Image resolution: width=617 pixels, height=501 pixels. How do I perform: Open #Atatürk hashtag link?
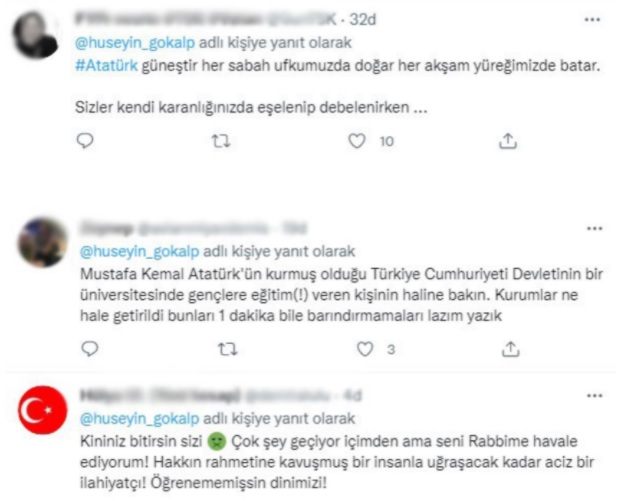[106, 65]
